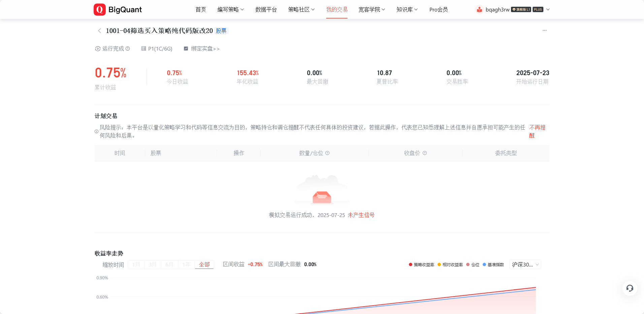The width and height of the screenshot is (644, 314).
Task: Open the 数据平台 menu item
Action: 266,10
